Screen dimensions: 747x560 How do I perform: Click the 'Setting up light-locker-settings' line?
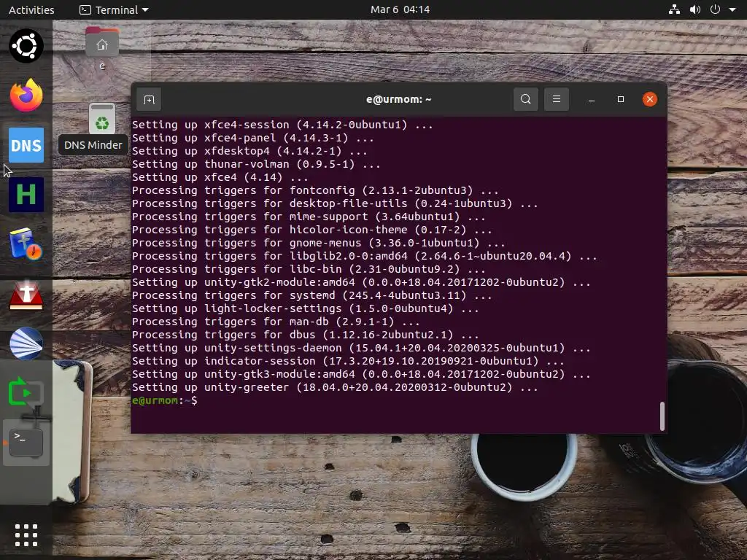click(x=306, y=308)
